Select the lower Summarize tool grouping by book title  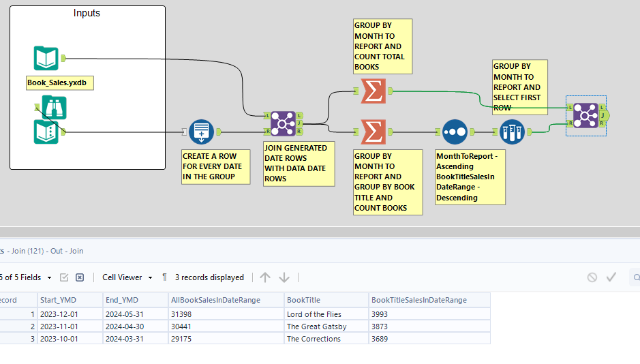click(x=373, y=132)
